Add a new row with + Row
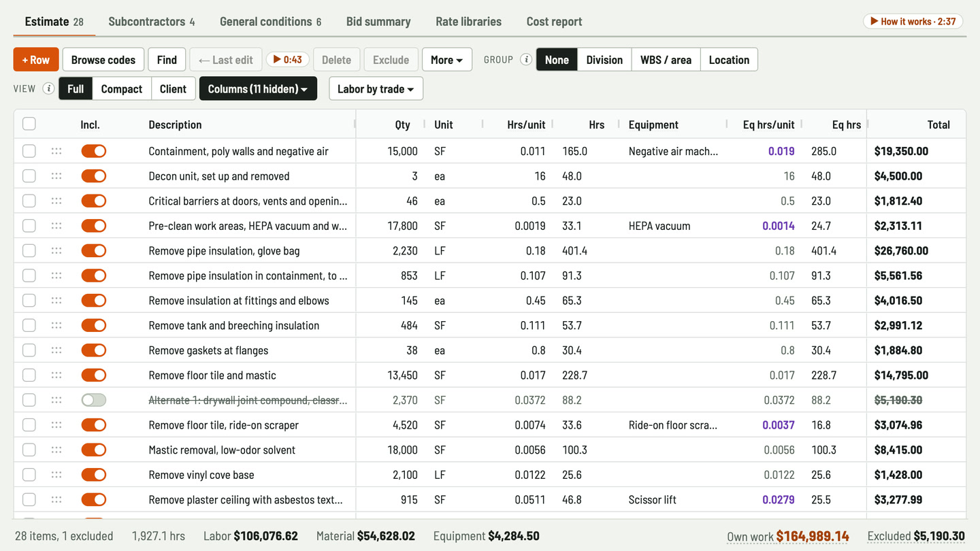The image size is (980, 551). tap(36, 59)
